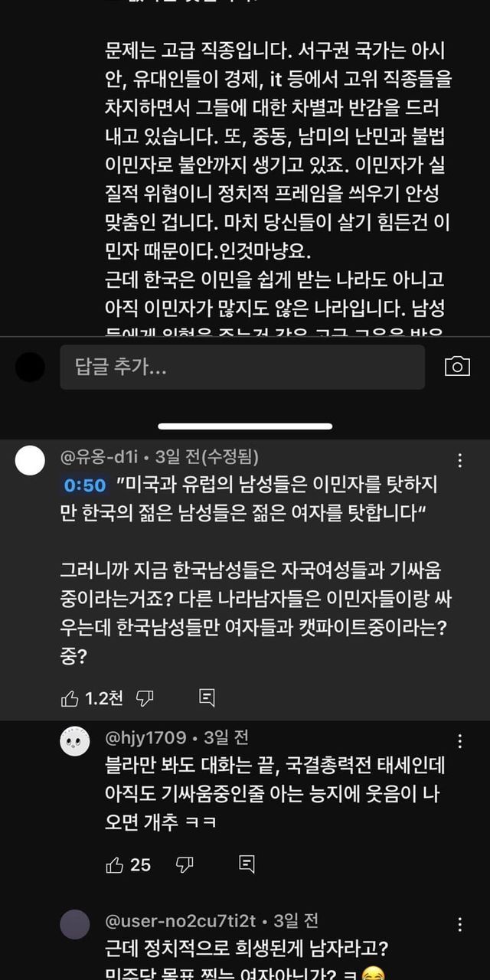This screenshot has height=980, width=490.
Task: Like the @유옹-d1i comment
Action: pyautogui.click(x=70, y=698)
